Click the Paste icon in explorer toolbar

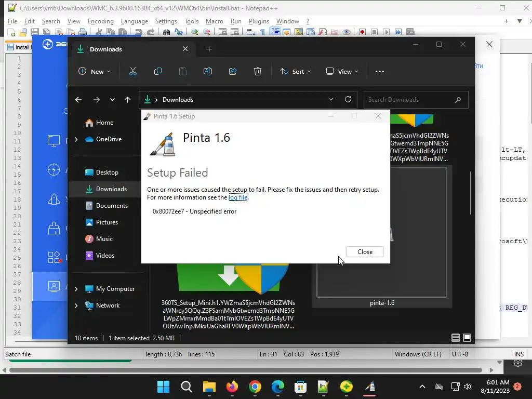[x=182, y=72]
